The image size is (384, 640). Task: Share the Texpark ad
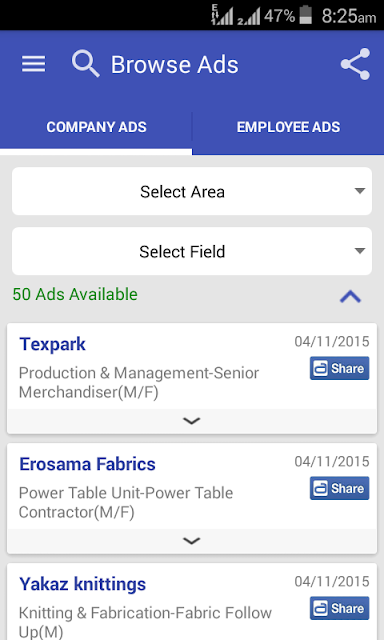pos(340,368)
